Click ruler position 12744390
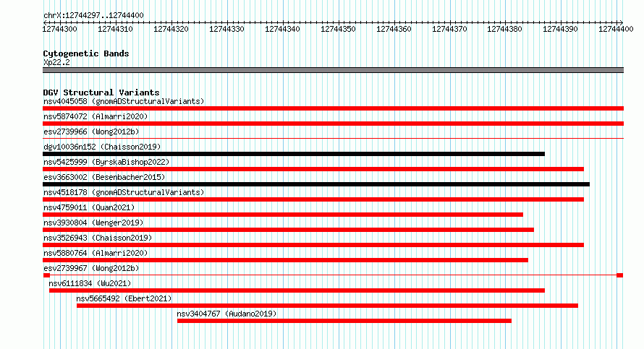This screenshot has width=644, height=349. [x=561, y=29]
